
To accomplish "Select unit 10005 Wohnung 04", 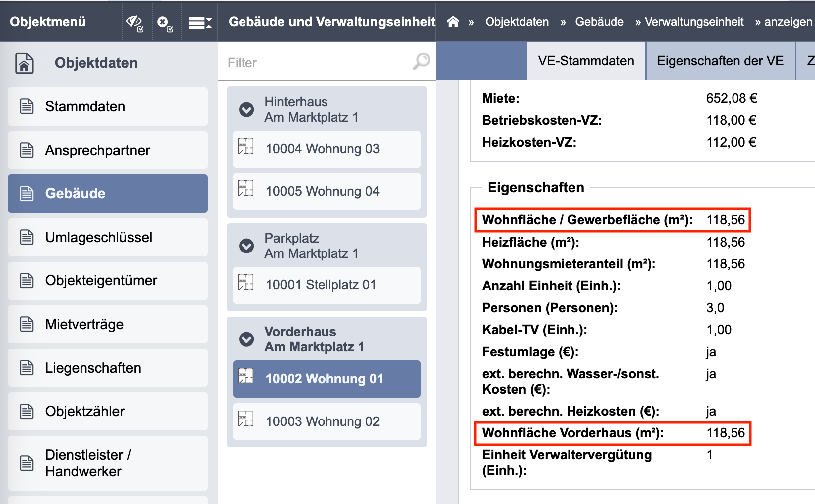I will pos(327,191).
